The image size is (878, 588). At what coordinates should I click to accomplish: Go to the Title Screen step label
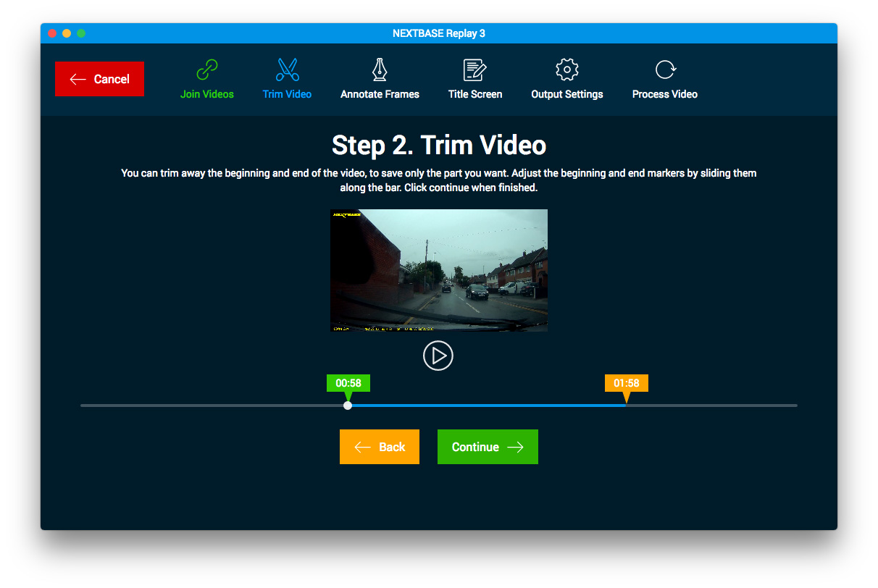(475, 94)
